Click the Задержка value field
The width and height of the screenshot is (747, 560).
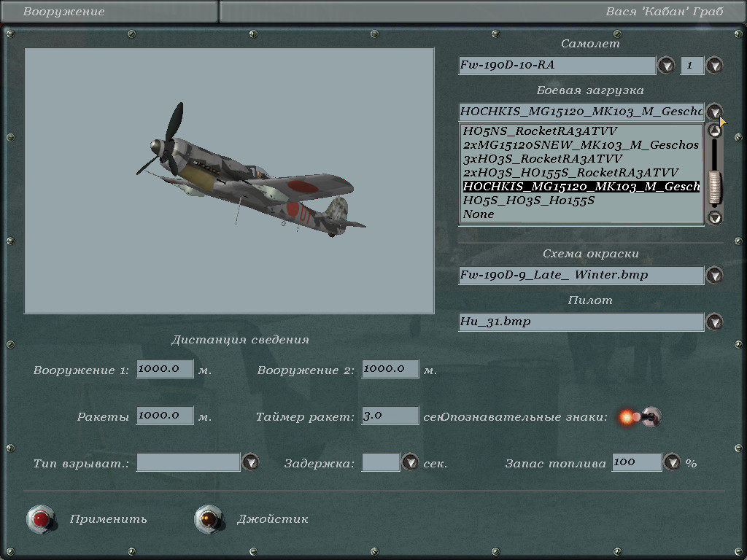point(381,462)
